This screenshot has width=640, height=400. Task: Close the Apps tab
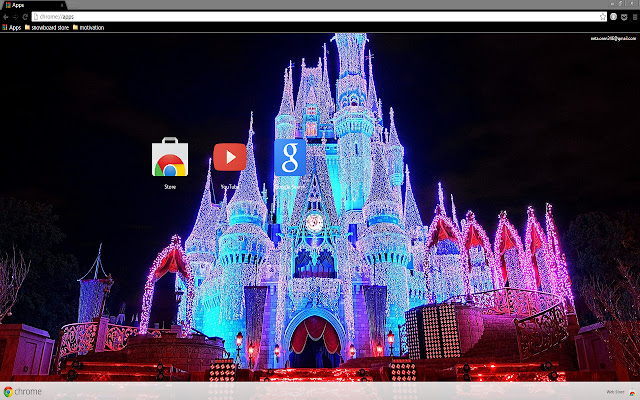pyautogui.click(x=62, y=5)
